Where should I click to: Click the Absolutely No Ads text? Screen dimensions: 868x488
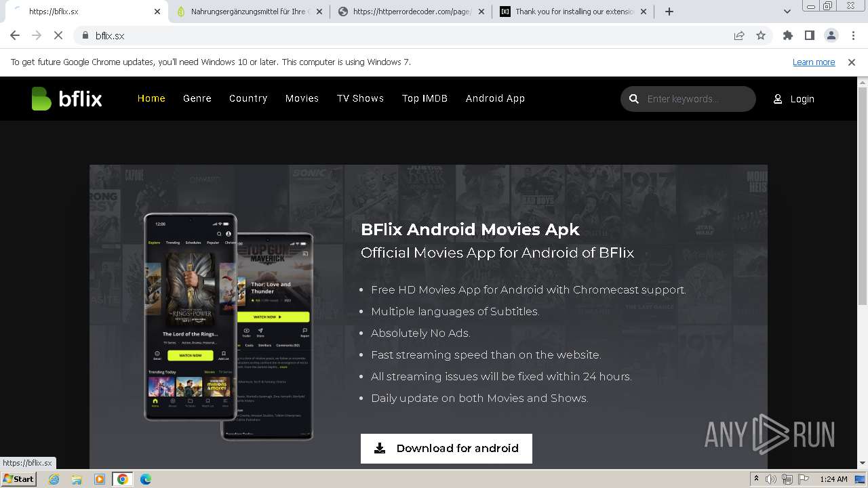420,333
